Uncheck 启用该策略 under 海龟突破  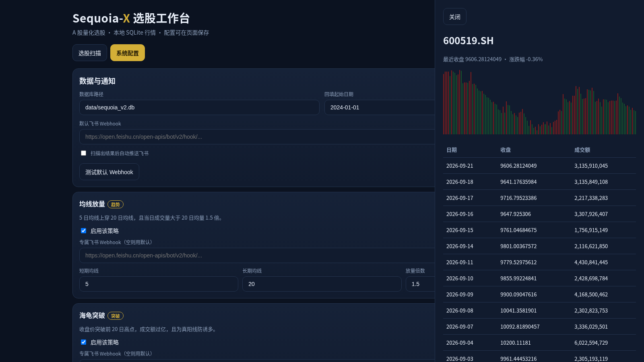click(x=83, y=342)
